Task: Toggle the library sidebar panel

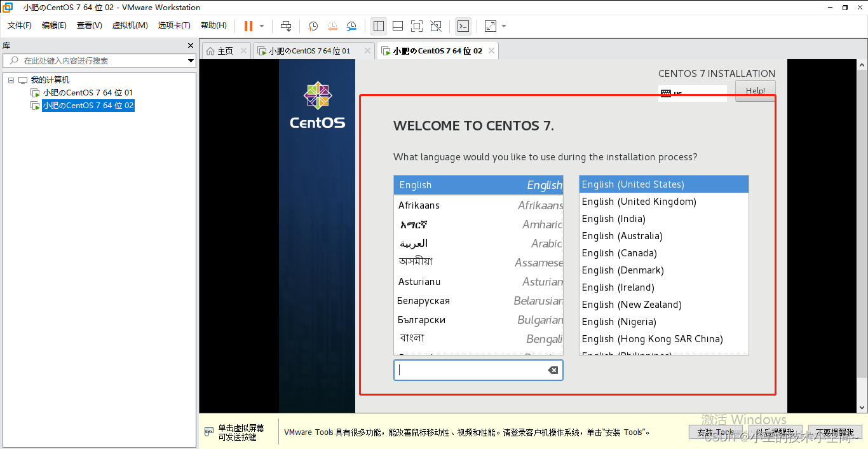Action: click(379, 26)
